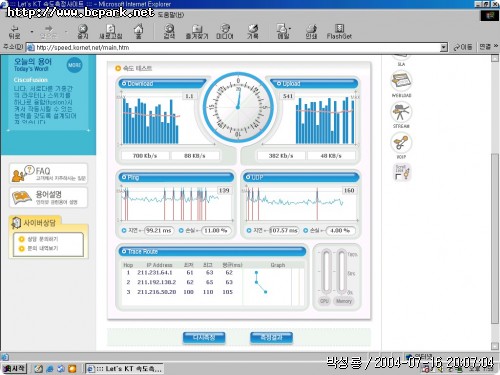Click the round MORE button in Today's Word
Screen dimensions: 500x375
(74, 65)
